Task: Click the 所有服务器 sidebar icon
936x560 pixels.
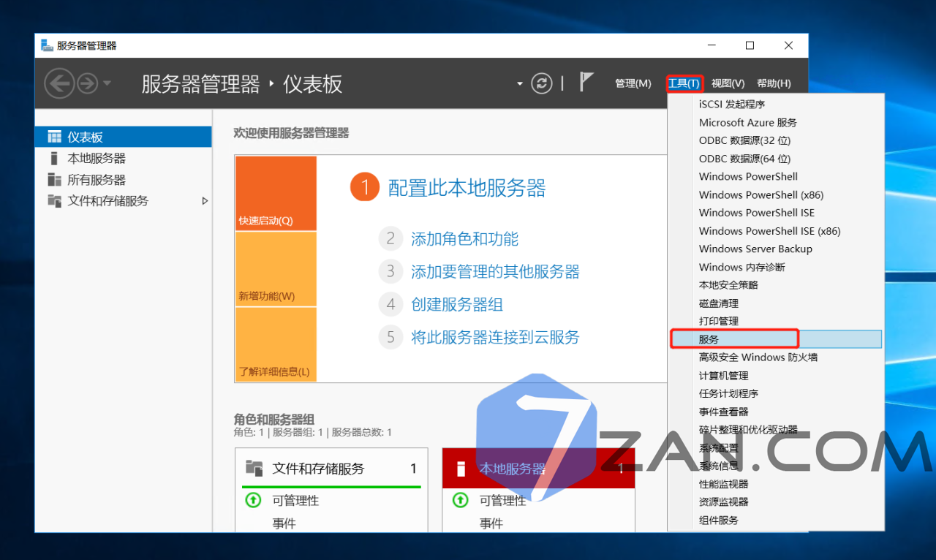Action: pyautogui.click(x=54, y=179)
